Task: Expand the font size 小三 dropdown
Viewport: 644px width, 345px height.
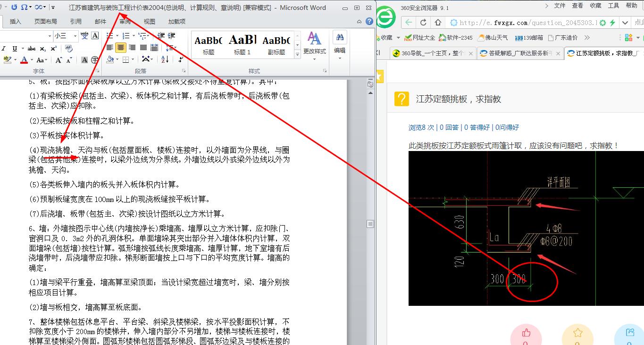Action: coord(75,36)
